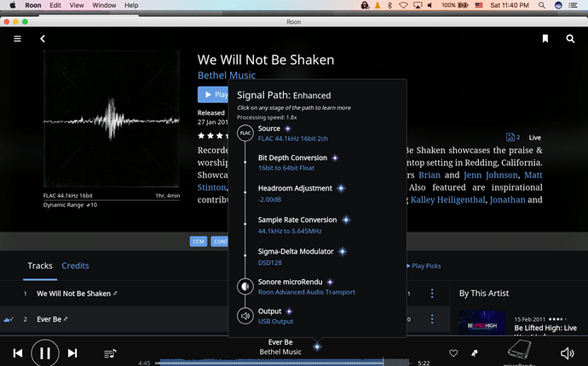This screenshot has height=366, width=588.
Task: Click the Sonore microRendu device icon
Action: tap(245, 287)
